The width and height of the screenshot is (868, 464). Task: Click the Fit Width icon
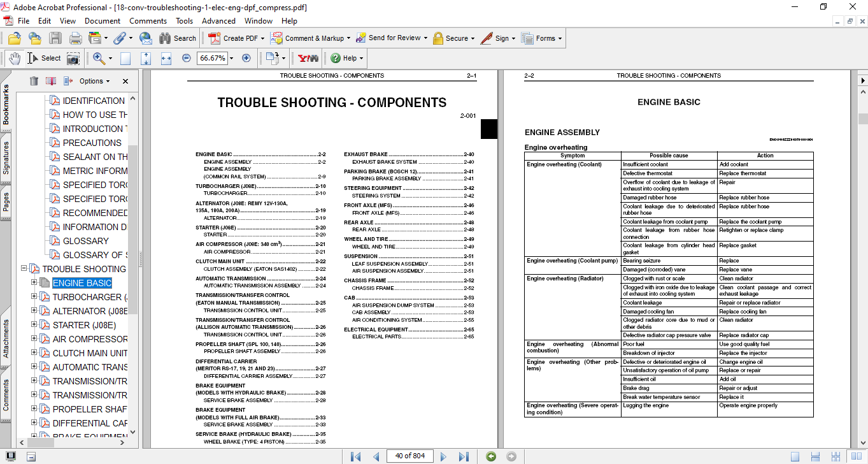(x=166, y=59)
